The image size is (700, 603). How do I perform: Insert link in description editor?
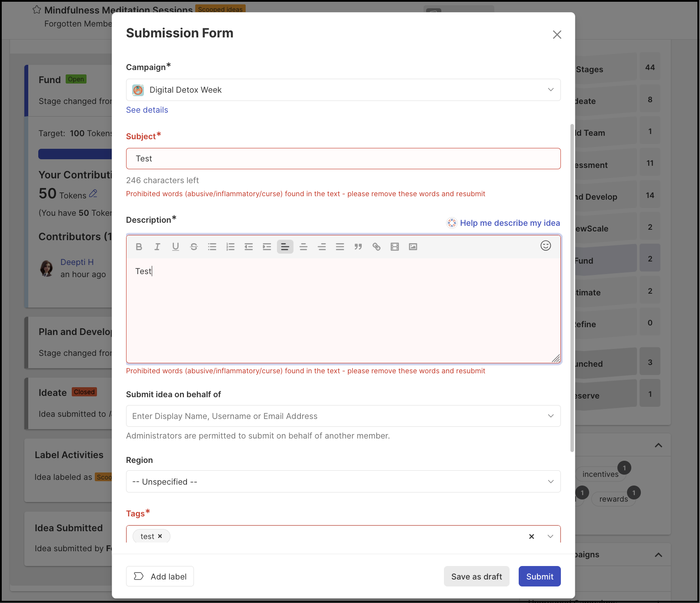click(x=377, y=247)
